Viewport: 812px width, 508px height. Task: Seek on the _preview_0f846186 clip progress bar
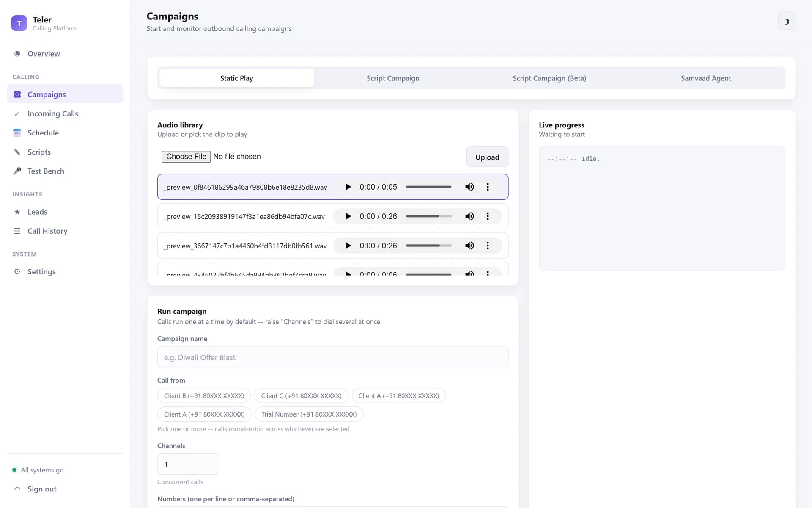click(x=428, y=187)
